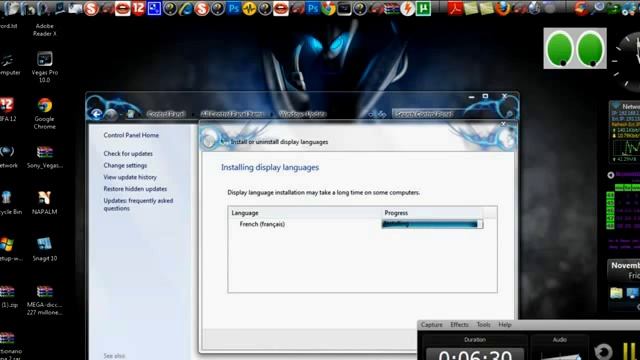This screenshot has height=360, width=640.
Task: Click the WinRAR books icon in the top dock
Action: tap(391, 9)
